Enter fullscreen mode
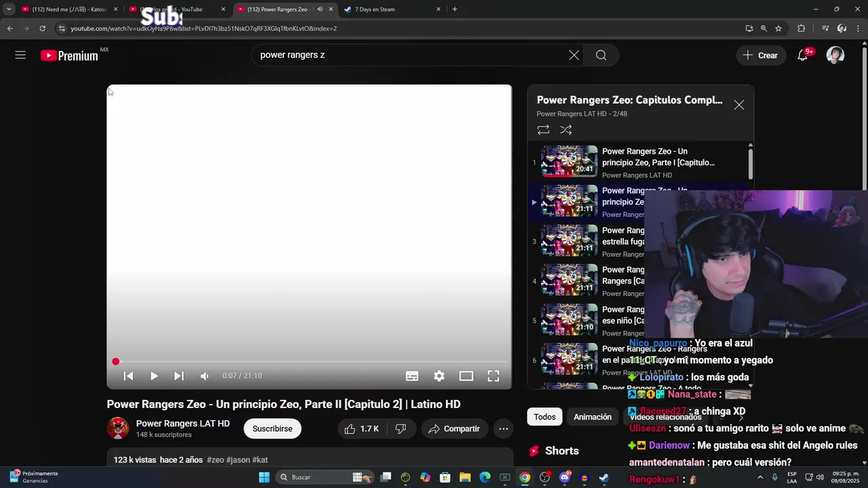The image size is (868, 488). 493,375
